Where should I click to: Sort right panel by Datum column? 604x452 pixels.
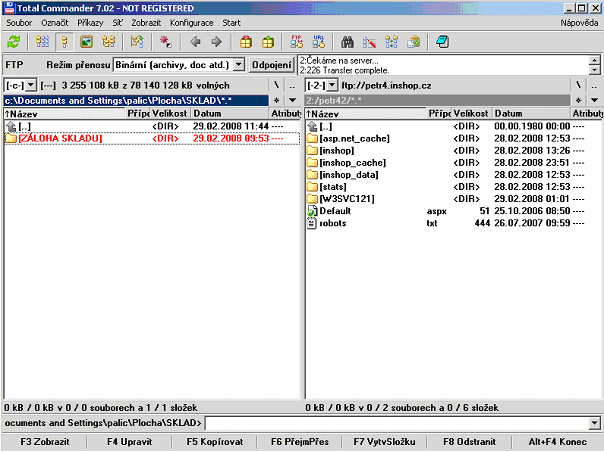click(x=531, y=114)
